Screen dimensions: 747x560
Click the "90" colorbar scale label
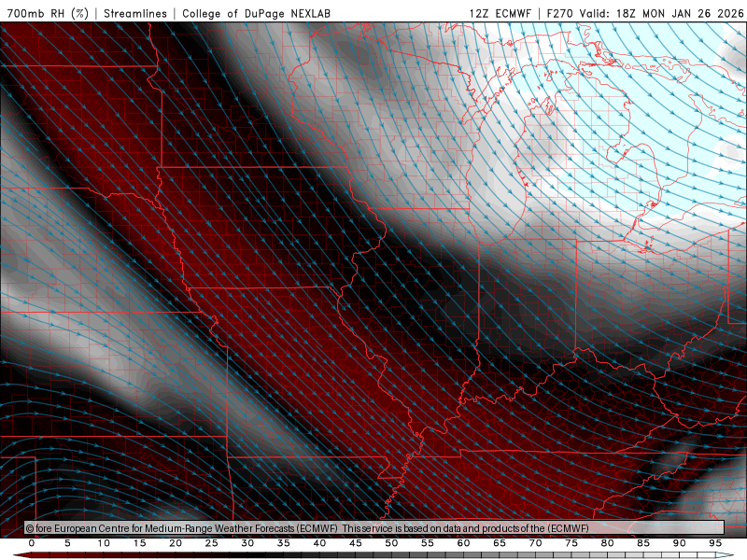point(680,543)
